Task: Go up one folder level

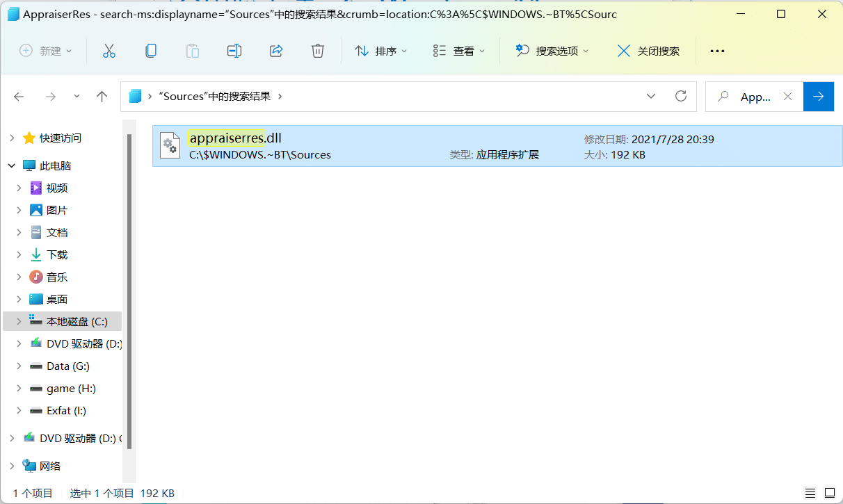Action: click(102, 97)
